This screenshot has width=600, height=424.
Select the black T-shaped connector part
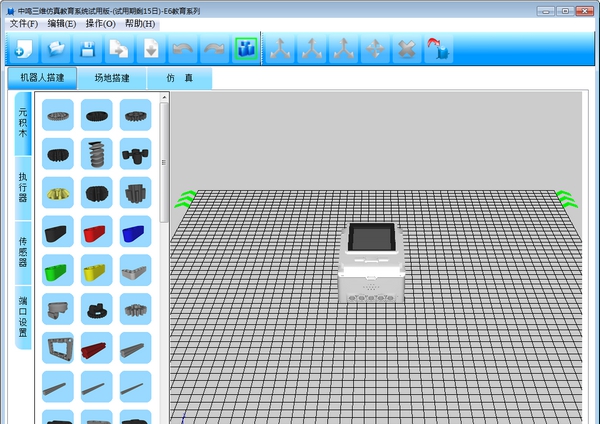point(135,154)
